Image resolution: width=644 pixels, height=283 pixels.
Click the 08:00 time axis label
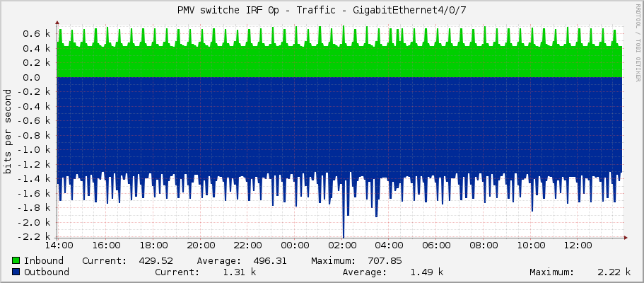pos(484,246)
